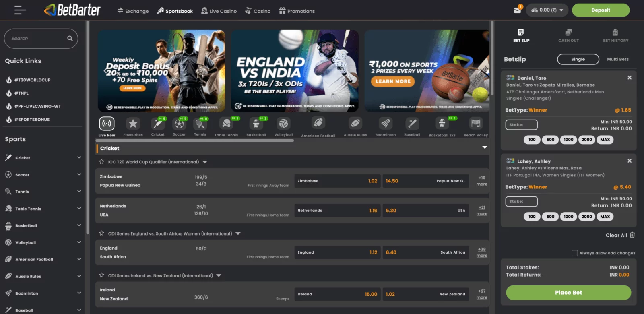Click the left sidebar vertical scrollbar
The height and width of the screenshot is (314, 644).
(x=87, y=127)
